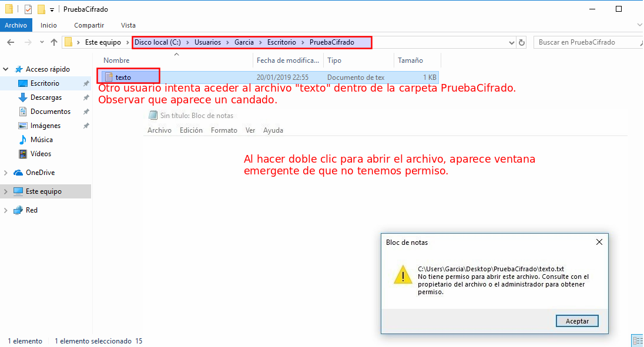
Task: Click the Notepad icon beside Sin título
Action: pos(153,116)
